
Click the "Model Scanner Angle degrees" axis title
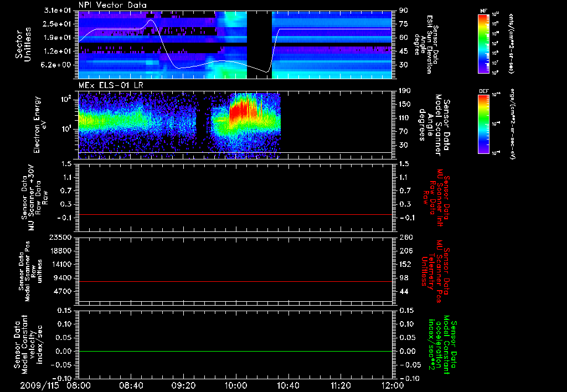coord(436,125)
